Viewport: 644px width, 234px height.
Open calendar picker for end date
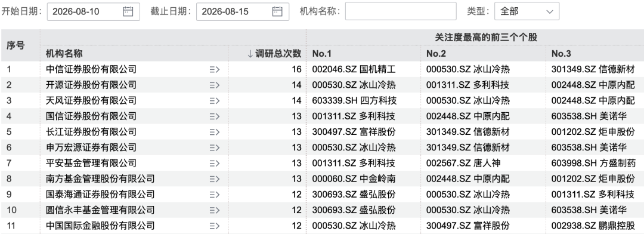point(277,11)
